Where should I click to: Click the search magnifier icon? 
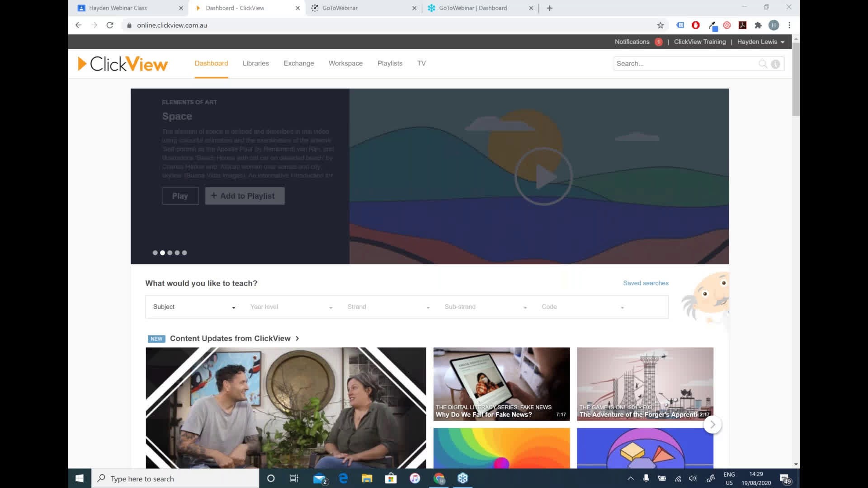(x=762, y=64)
